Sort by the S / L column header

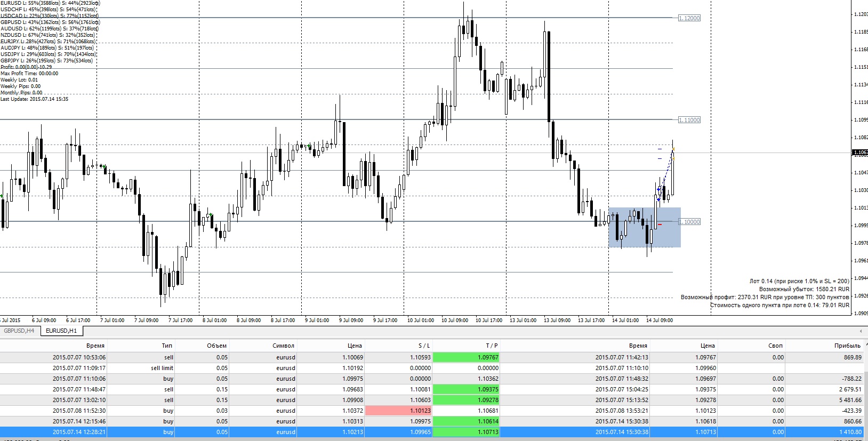pyautogui.click(x=424, y=346)
